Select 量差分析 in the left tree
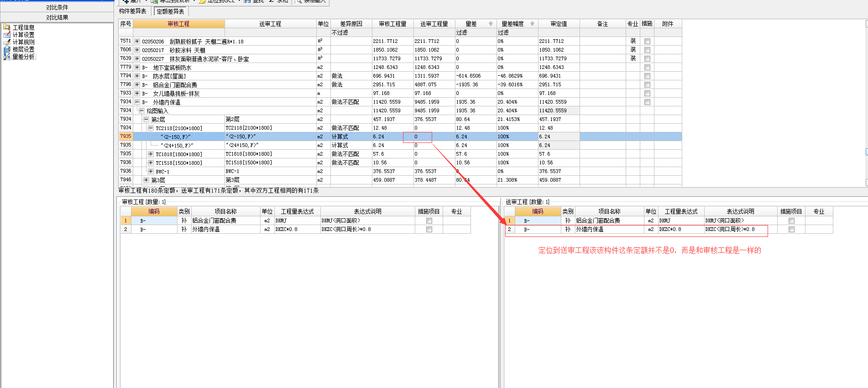The width and height of the screenshot is (868, 388). click(x=23, y=57)
